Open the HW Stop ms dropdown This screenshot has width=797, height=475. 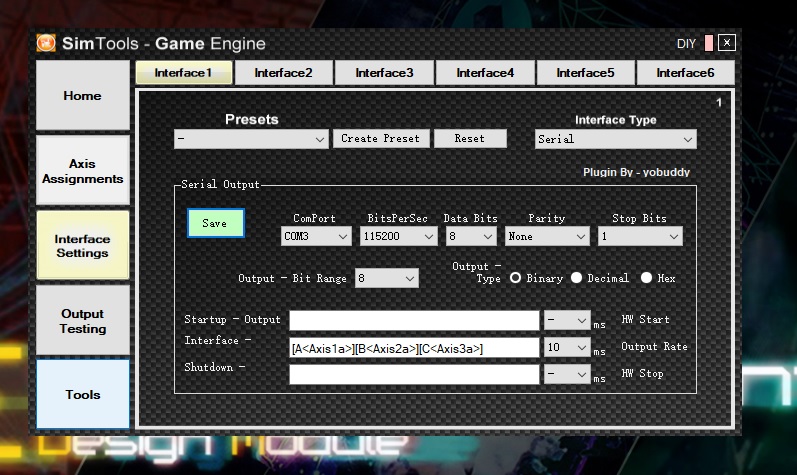coord(567,374)
